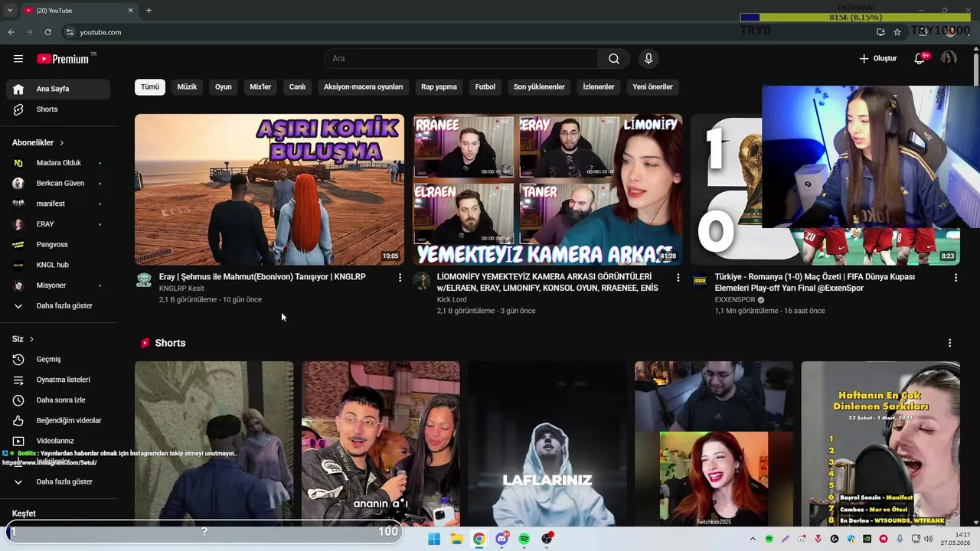Open Madara Olduk channel subscription

(58, 163)
